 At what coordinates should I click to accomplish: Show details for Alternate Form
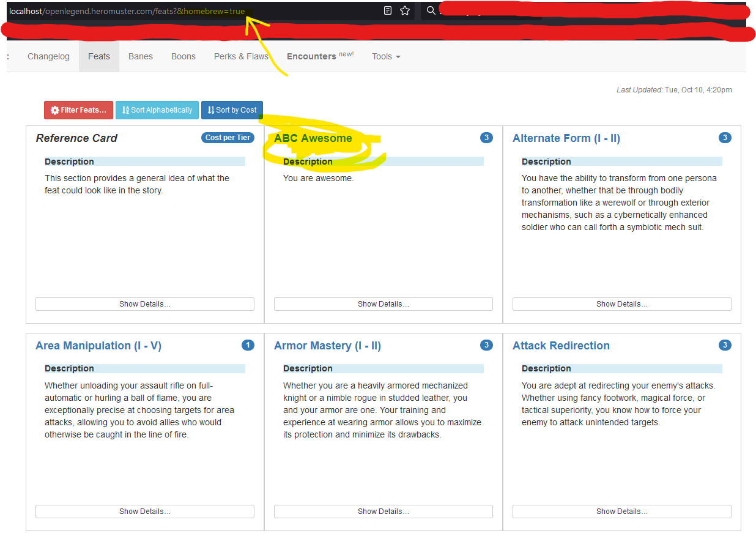click(x=622, y=304)
